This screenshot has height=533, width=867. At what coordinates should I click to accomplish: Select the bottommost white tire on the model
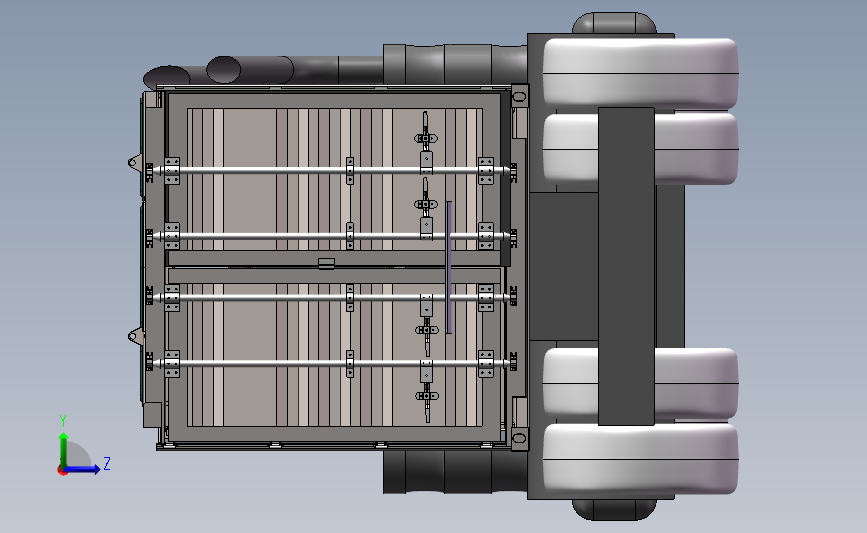pos(640,459)
